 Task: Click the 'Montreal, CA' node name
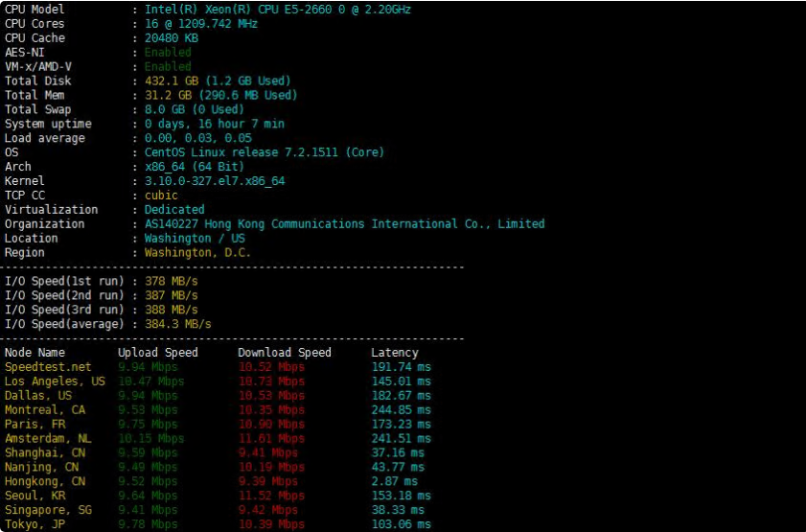coord(45,410)
